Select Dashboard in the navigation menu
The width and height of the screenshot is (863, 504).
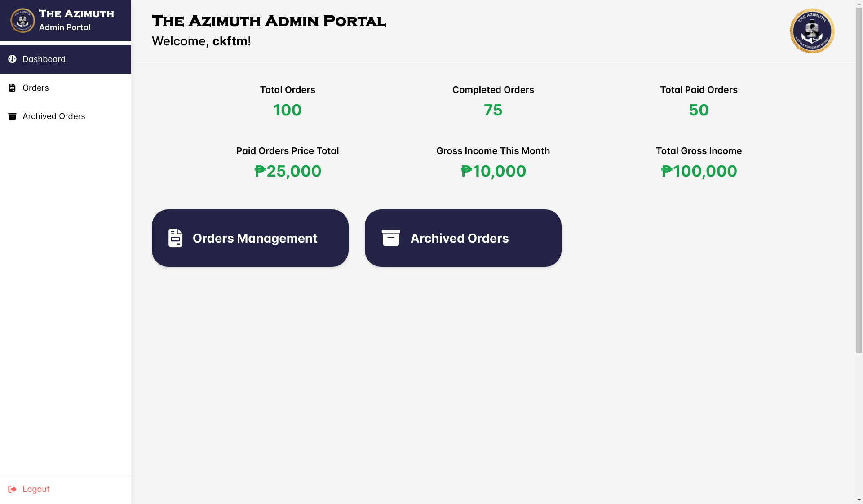point(44,59)
